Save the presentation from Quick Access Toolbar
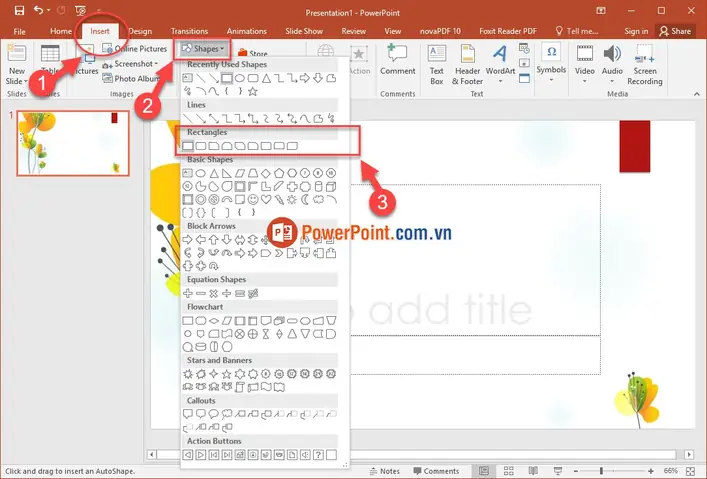This screenshot has width=707, height=479. pyautogui.click(x=19, y=10)
